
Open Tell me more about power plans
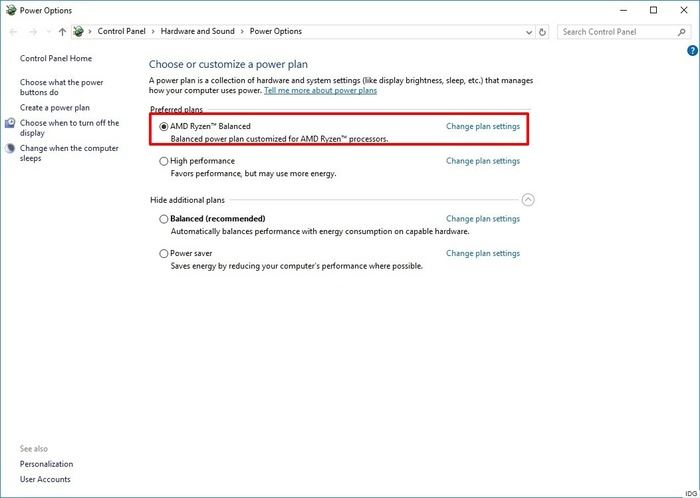[321, 91]
